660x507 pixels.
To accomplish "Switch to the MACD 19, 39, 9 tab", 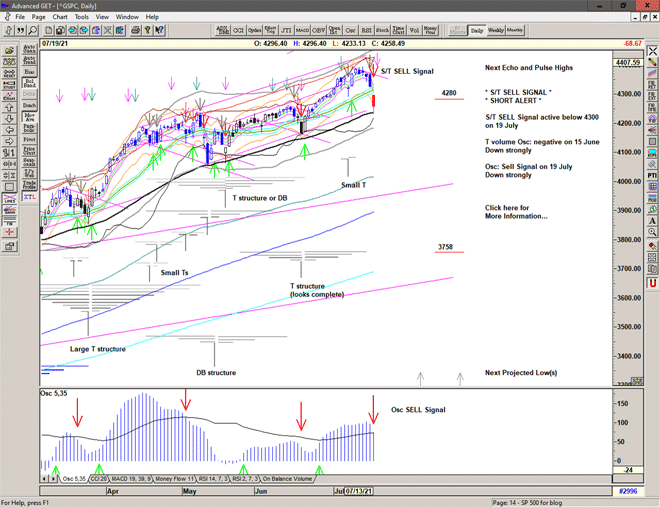I will tap(130, 480).
